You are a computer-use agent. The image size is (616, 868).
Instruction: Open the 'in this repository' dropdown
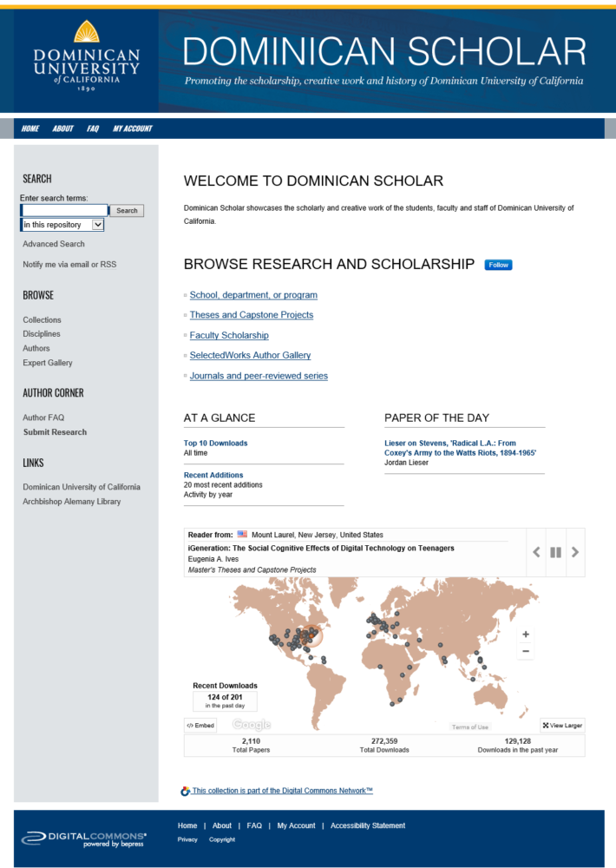62,225
